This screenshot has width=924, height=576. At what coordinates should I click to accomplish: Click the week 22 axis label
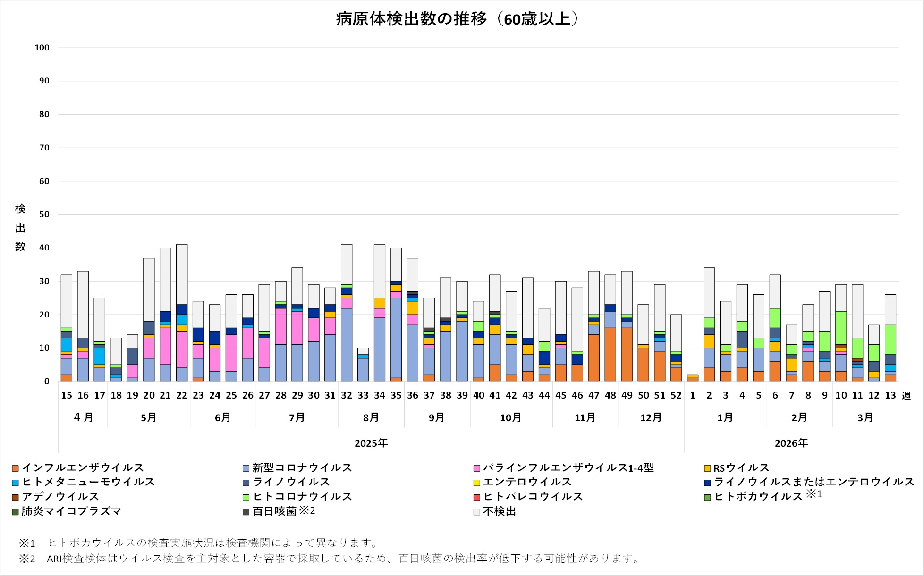point(182,396)
